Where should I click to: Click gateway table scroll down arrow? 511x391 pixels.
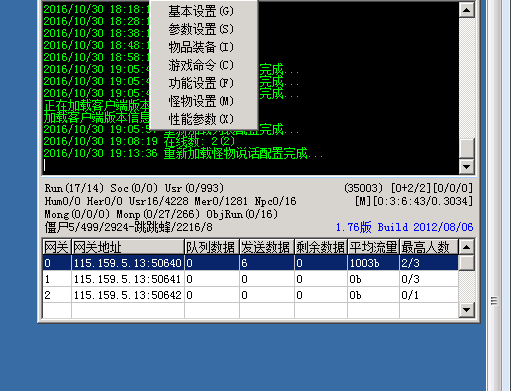tap(466, 310)
